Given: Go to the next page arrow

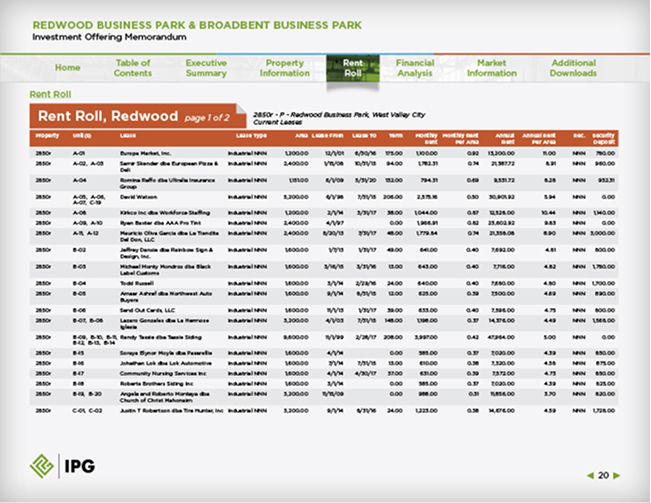Looking at the screenshot, I should [617, 476].
